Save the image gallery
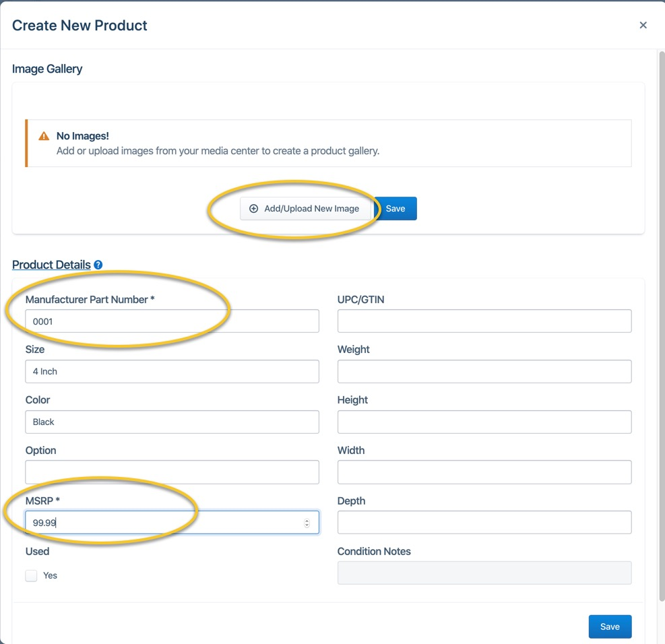Screen dimensions: 665x644 [395, 209]
